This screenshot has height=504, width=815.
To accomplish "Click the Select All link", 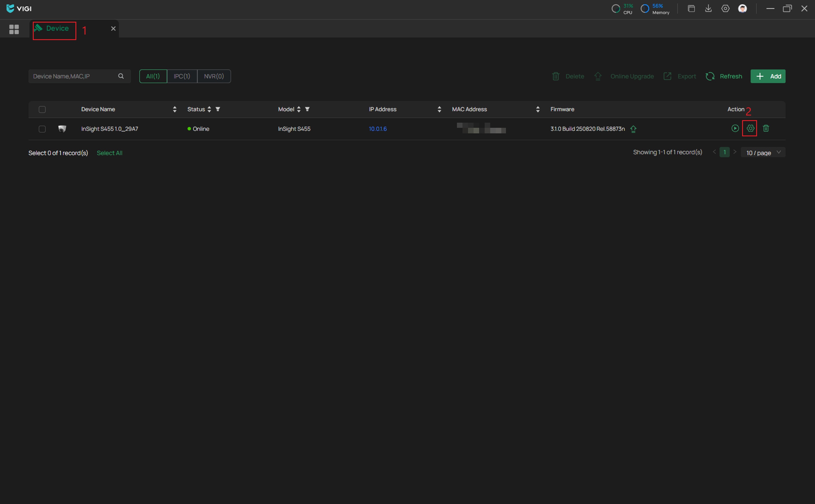I will (x=109, y=153).
